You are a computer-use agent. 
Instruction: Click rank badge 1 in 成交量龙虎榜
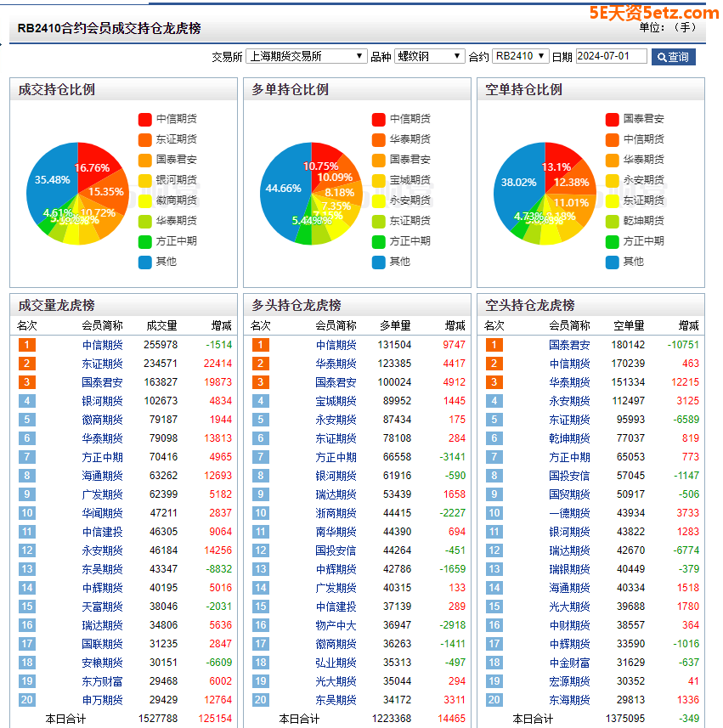[27, 345]
